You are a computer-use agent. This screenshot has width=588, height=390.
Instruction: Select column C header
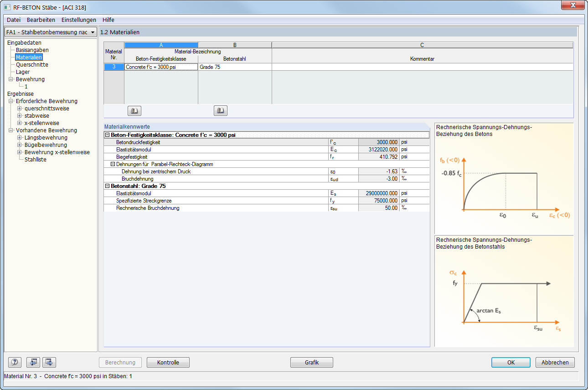(423, 45)
